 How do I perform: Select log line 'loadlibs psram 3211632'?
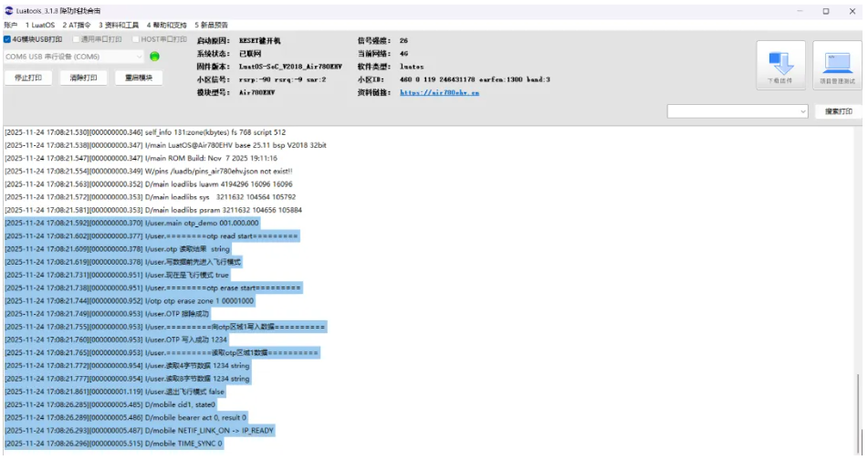(153, 210)
